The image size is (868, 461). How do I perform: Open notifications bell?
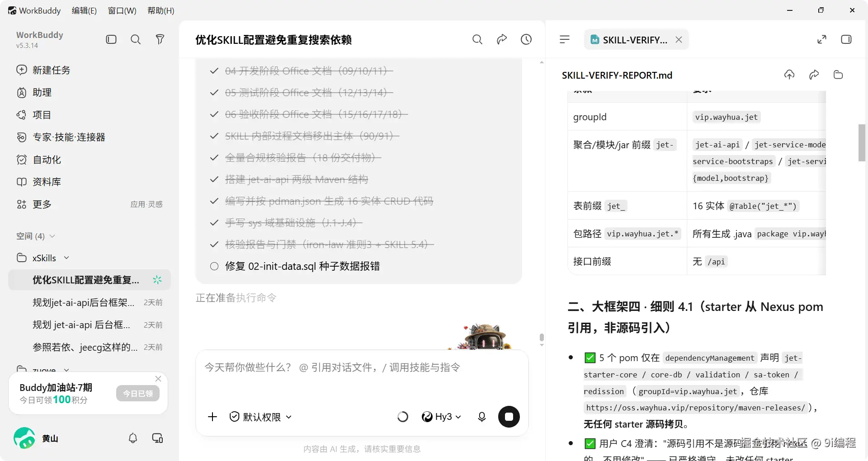pos(133,438)
